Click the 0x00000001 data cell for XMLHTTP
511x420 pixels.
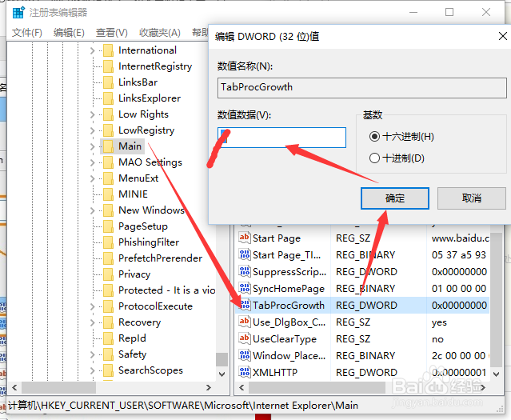pos(459,372)
